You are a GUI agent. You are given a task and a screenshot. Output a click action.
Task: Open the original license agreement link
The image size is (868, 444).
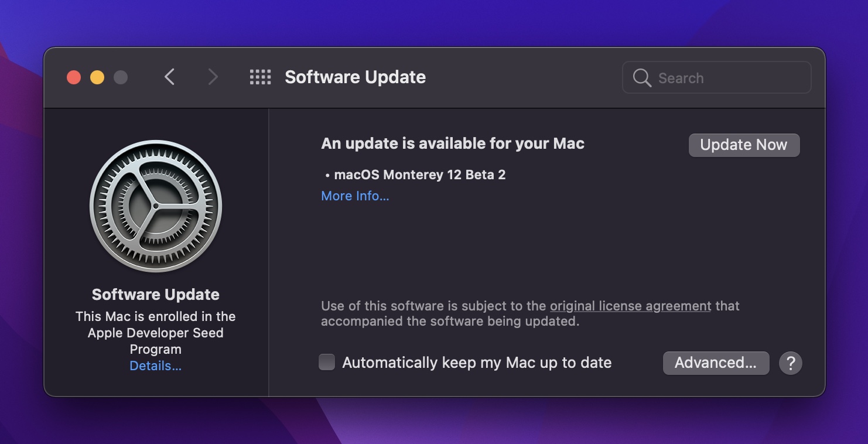coord(630,306)
